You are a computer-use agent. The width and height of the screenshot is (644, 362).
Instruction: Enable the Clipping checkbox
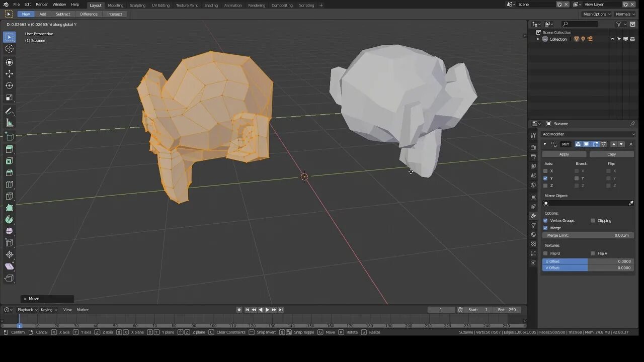pyautogui.click(x=593, y=220)
